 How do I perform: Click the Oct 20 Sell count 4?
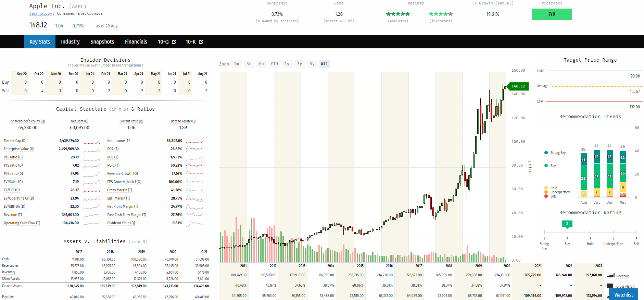tap(42, 91)
